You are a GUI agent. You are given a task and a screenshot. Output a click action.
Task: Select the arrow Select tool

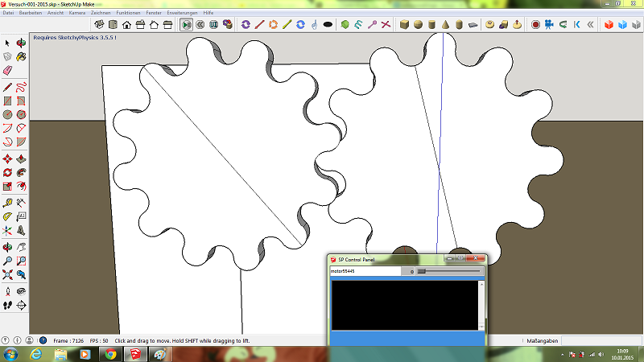tap(7, 43)
